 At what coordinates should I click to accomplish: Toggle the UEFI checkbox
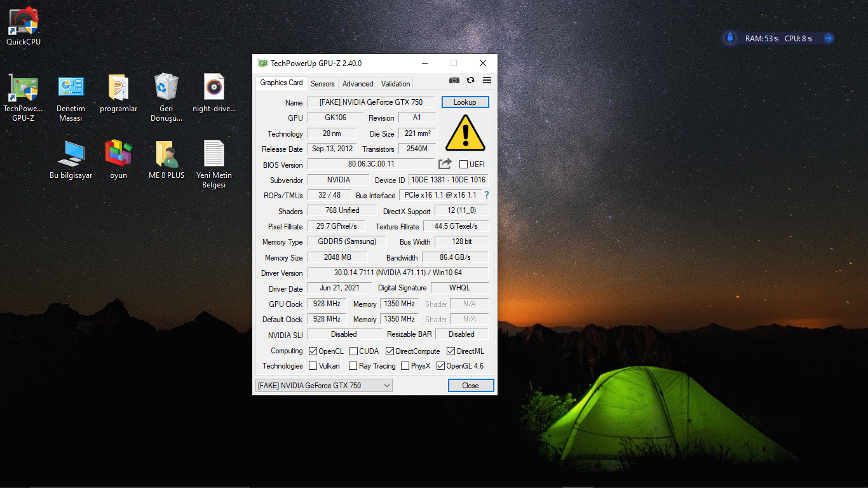(x=463, y=165)
